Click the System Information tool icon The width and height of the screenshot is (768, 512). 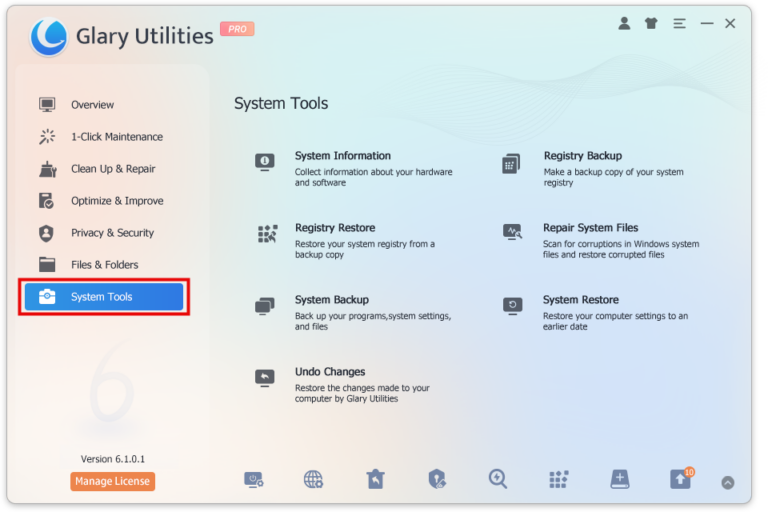point(264,162)
